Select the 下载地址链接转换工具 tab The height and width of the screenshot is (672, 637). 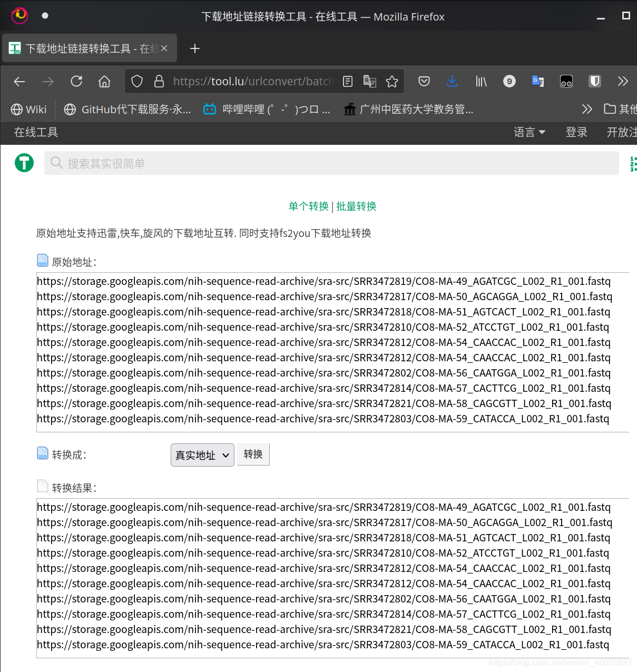point(90,48)
